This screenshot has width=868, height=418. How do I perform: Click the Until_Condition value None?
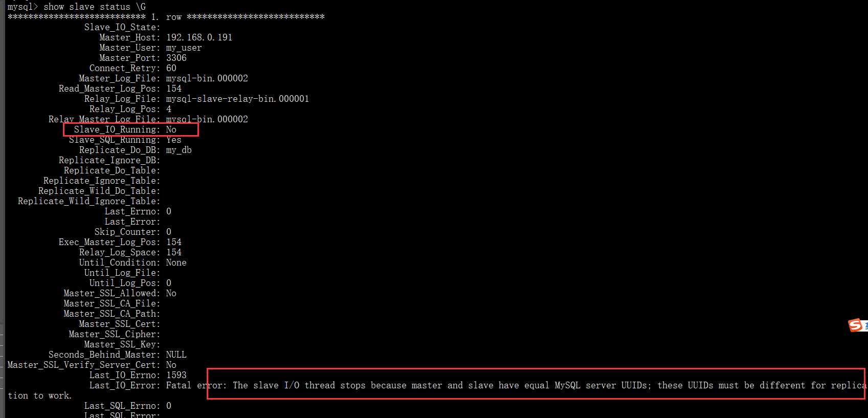[x=176, y=262]
